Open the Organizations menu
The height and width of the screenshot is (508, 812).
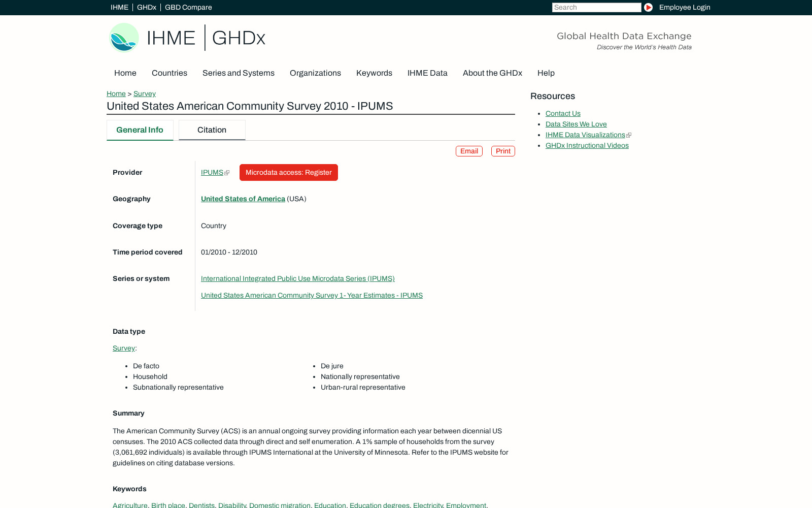[x=315, y=73]
